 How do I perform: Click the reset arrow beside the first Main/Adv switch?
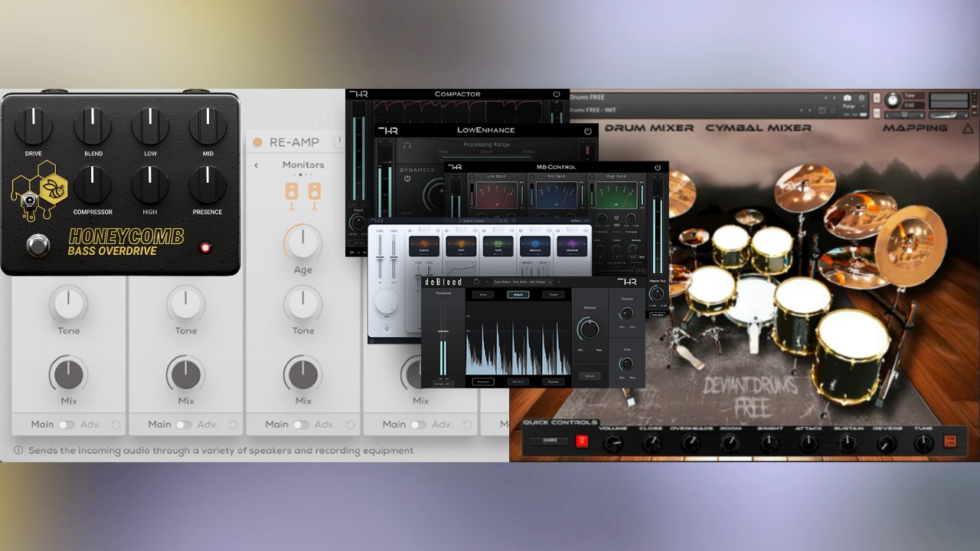[x=116, y=424]
